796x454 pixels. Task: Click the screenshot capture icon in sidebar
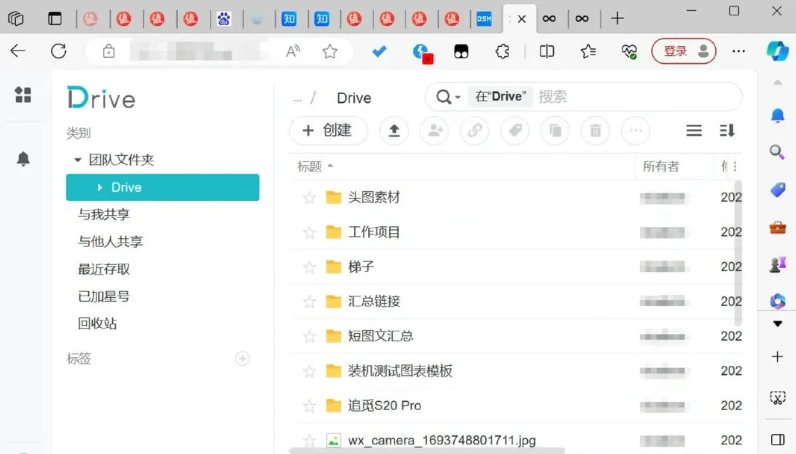(x=777, y=398)
